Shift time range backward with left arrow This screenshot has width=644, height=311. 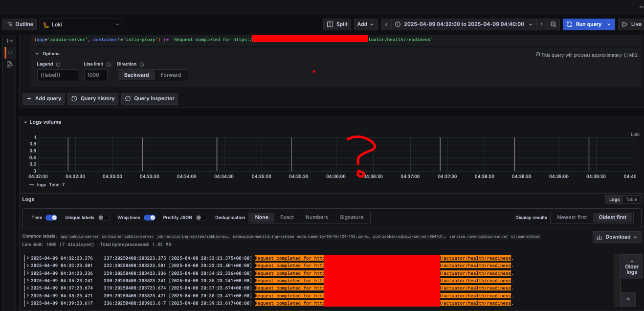[x=386, y=24]
